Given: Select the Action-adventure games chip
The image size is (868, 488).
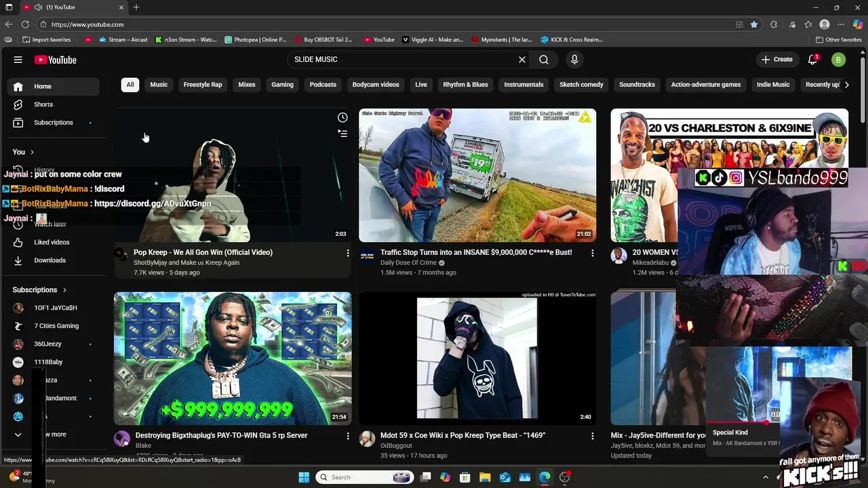Looking at the screenshot, I should point(706,85).
